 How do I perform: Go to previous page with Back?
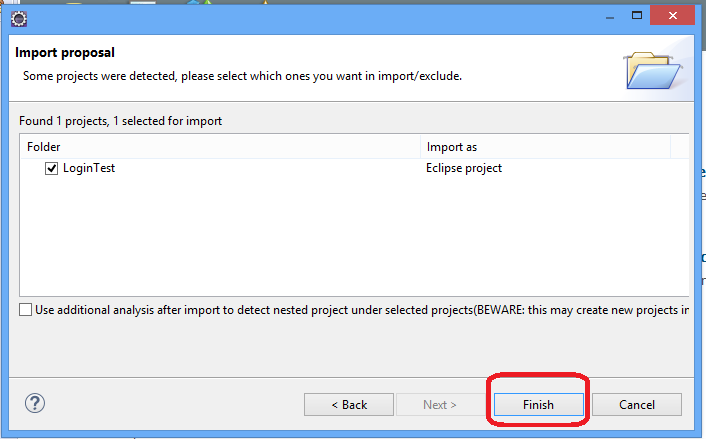click(349, 405)
